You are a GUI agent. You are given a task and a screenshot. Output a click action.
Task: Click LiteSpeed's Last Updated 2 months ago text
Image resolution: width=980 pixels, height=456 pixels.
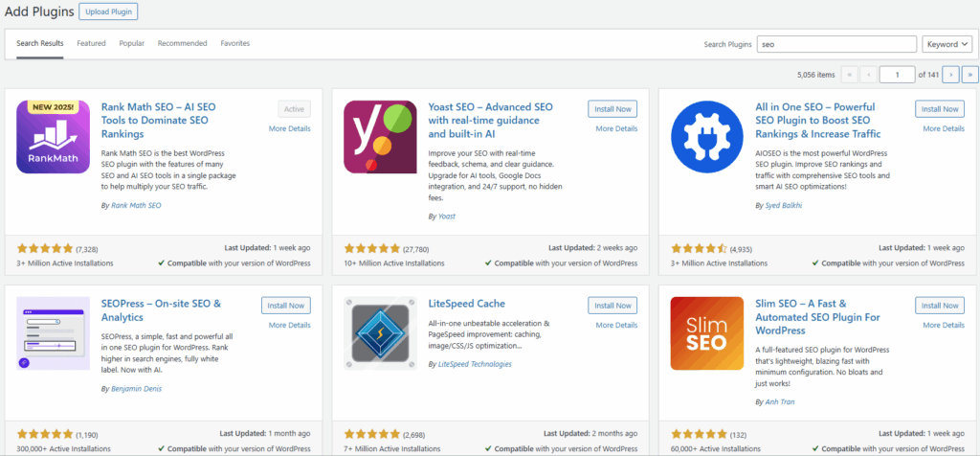[x=590, y=433]
